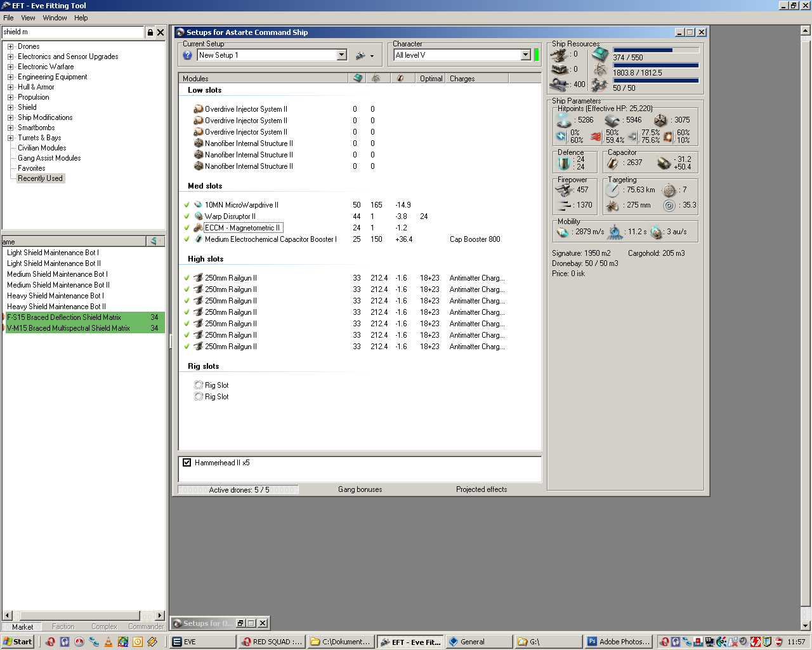Switch to Adobe Photoshop in the taskbar
Screen dimensions: 812x650
click(x=619, y=642)
